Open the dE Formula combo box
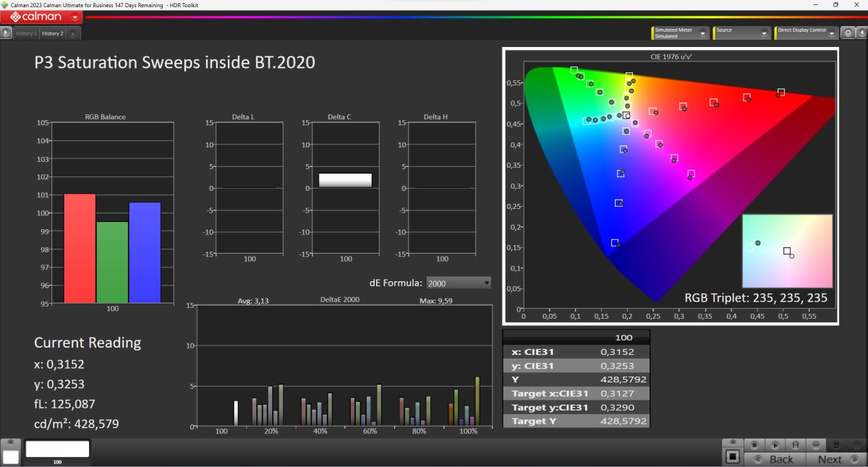The image size is (868, 467). pos(459,283)
